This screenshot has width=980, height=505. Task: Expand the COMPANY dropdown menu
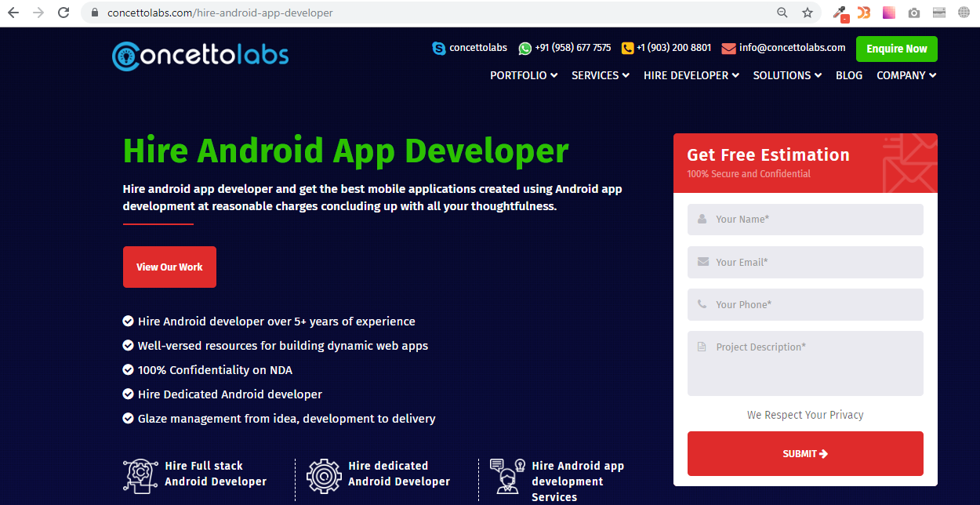click(906, 75)
